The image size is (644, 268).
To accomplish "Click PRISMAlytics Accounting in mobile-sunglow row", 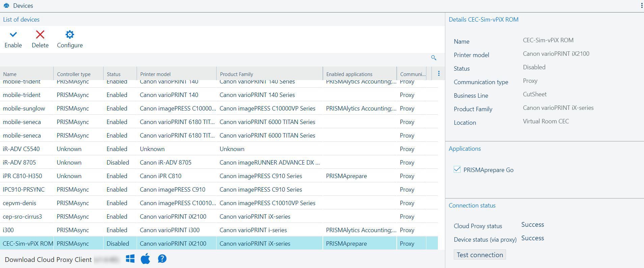I will pyautogui.click(x=361, y=108).
